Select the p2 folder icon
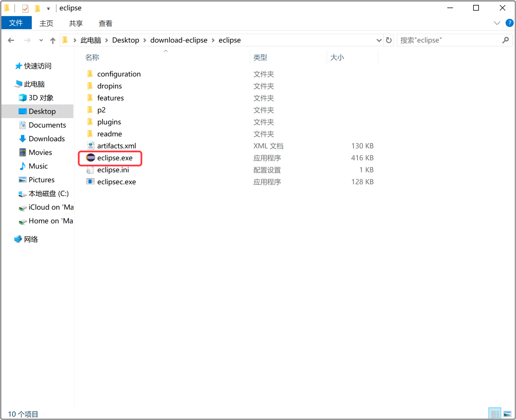The image size is (516, 420). coord(90,110)
